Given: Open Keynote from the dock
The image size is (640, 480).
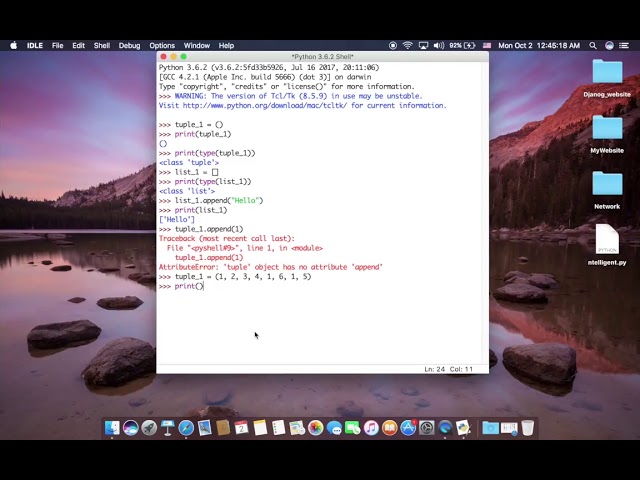Looking at the screenshot, I should pos(167,428).
